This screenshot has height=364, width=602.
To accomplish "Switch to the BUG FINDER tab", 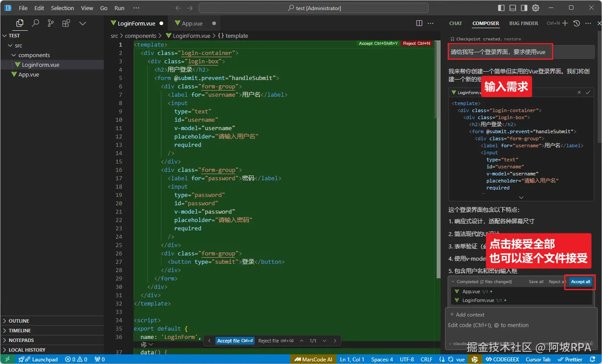I will point(523,23).
